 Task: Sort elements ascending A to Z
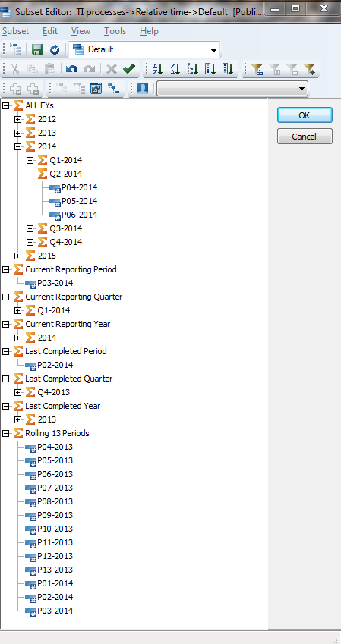click(x=157, y=69)
